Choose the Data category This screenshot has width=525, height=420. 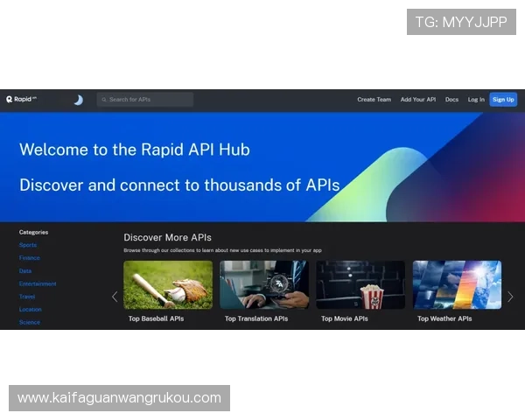click(x=25, y=271)
